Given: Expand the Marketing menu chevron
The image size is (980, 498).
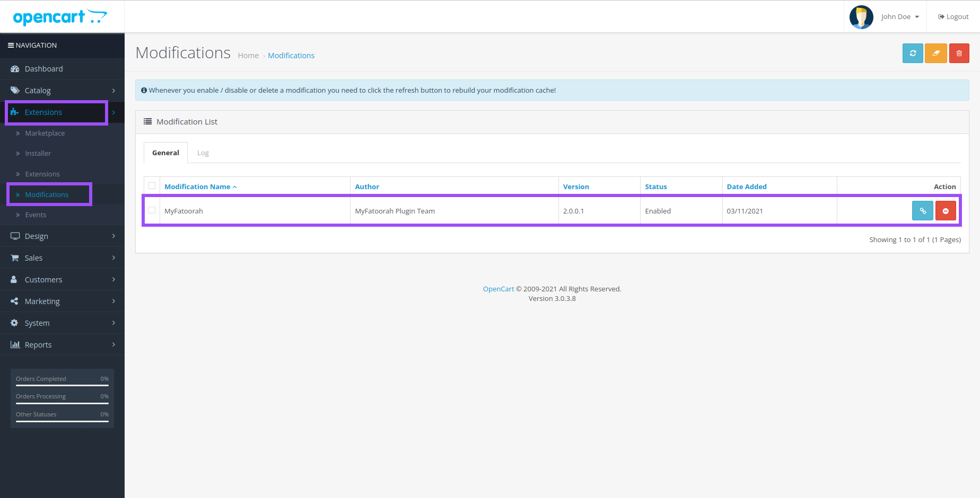Looking at the screenshot, I should [x=113, y=301].
